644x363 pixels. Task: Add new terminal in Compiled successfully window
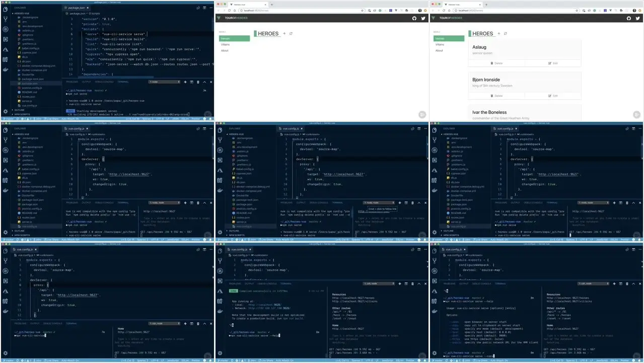click(400, 283)
